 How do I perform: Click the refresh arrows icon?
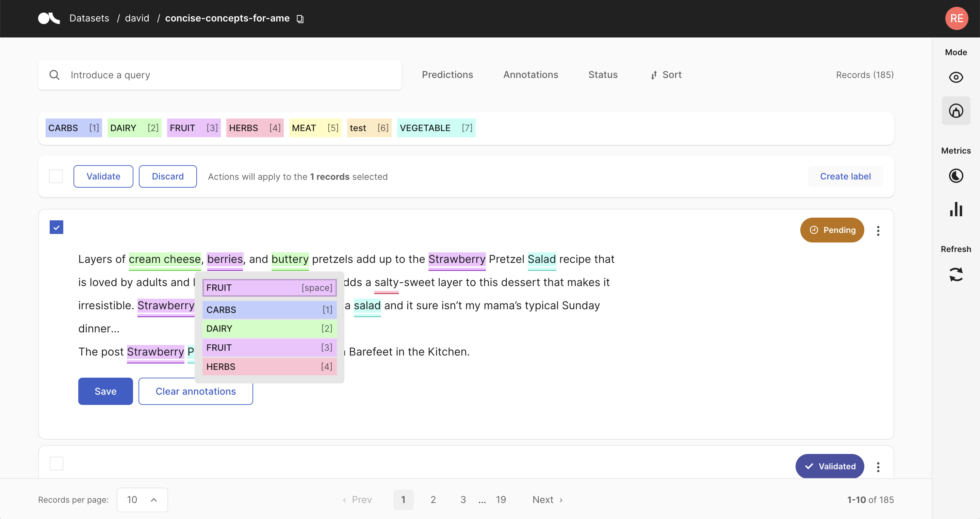(x=955, y=274)
